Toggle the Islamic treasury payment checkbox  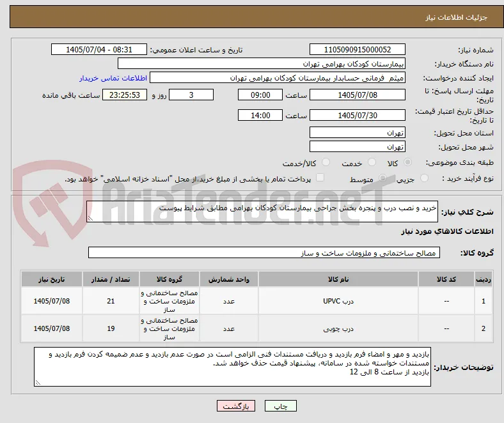[x=320, y=178]
